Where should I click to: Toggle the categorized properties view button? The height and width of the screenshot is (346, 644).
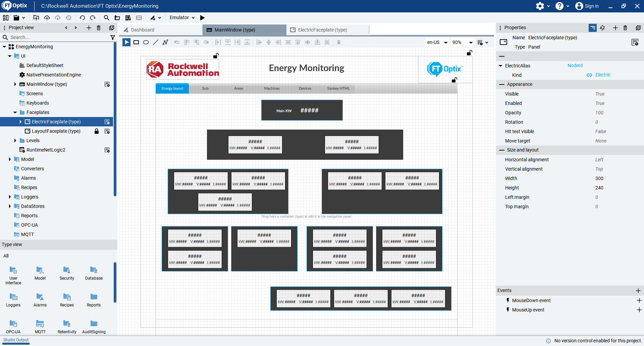[x=593, y=28]
